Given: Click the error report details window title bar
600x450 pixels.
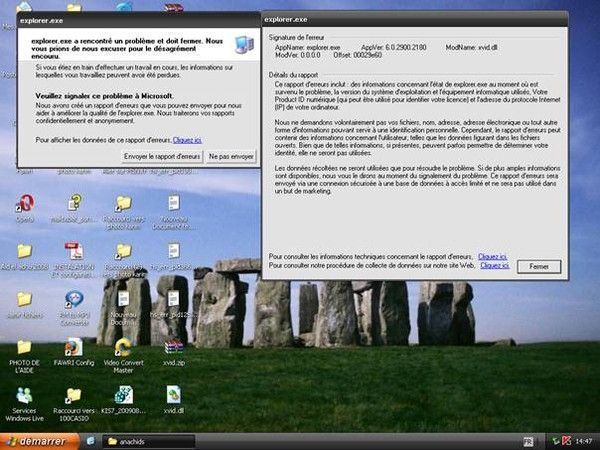Looking at the screenshot, I should pyautogui.click(x=415, y=19).
